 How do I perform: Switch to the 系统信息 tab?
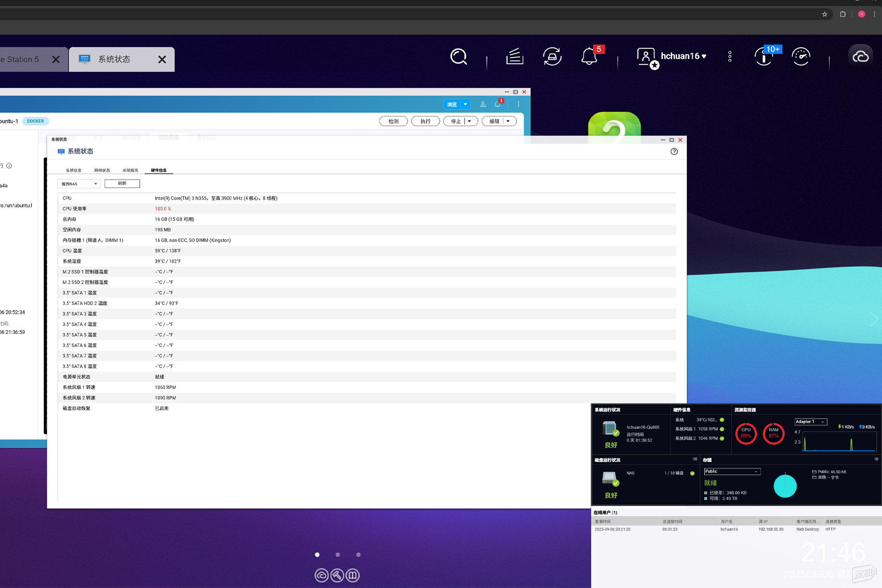tap(73, 170)
